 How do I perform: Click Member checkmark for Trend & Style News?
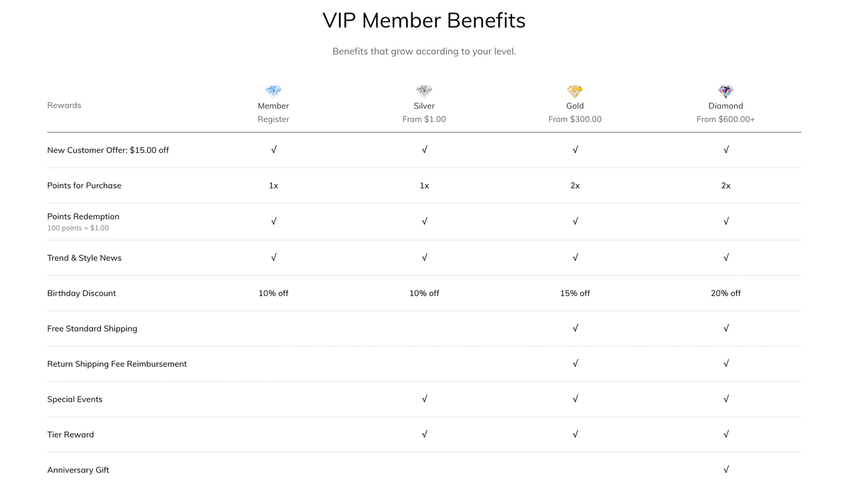click(x=274, y=257)
